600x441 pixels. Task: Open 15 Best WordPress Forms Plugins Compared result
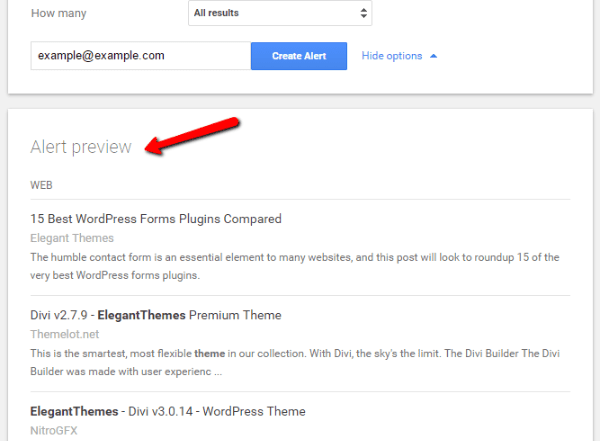(156, 219)
